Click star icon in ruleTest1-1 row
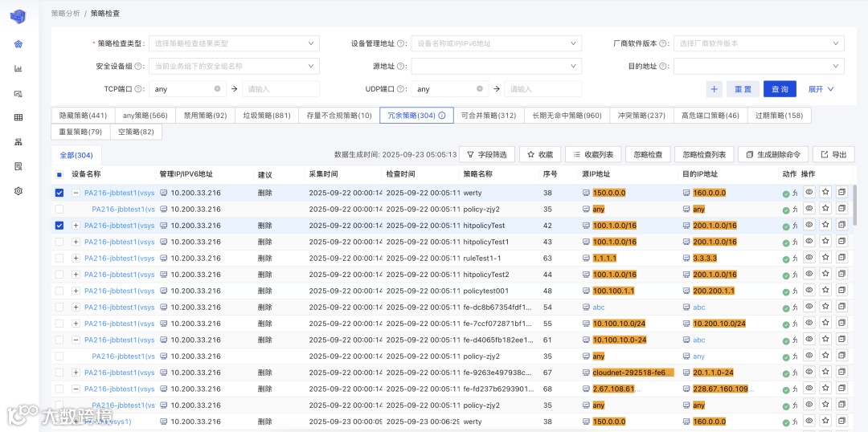 825,258
